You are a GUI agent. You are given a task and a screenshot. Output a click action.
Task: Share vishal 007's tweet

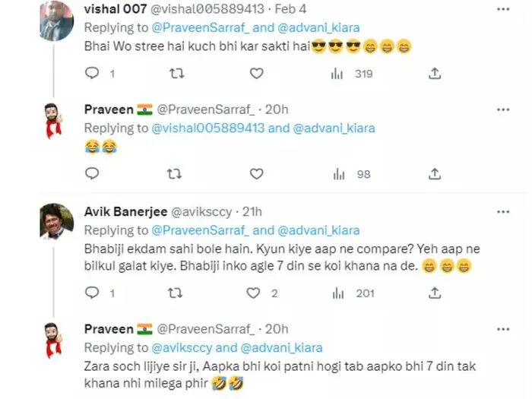pos(435,74)
